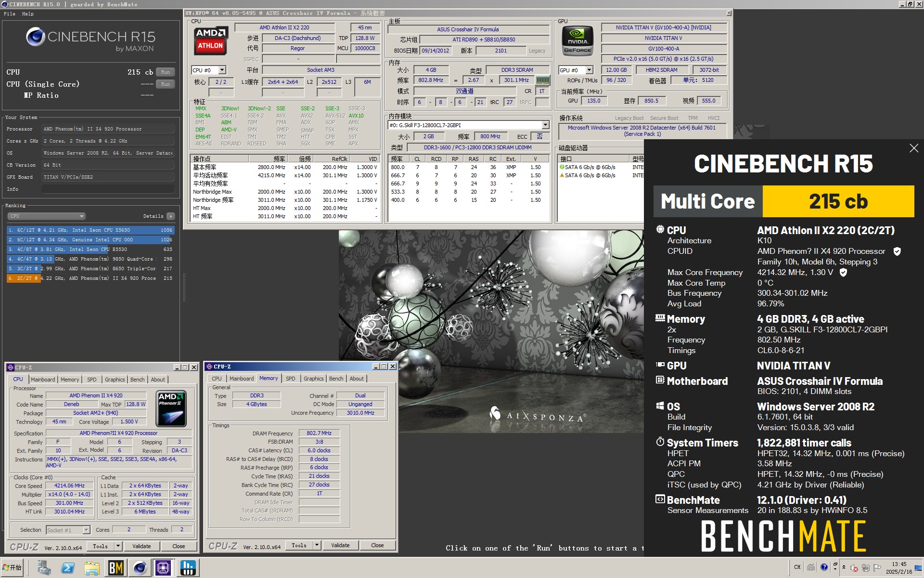
Task: Show hidden tray icons arrow
Action: [x=844, y=567]
